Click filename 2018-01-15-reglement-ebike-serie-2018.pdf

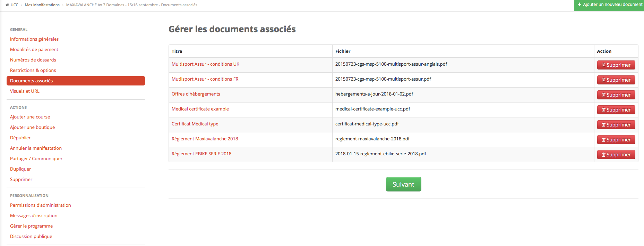(x=381, y=154)
